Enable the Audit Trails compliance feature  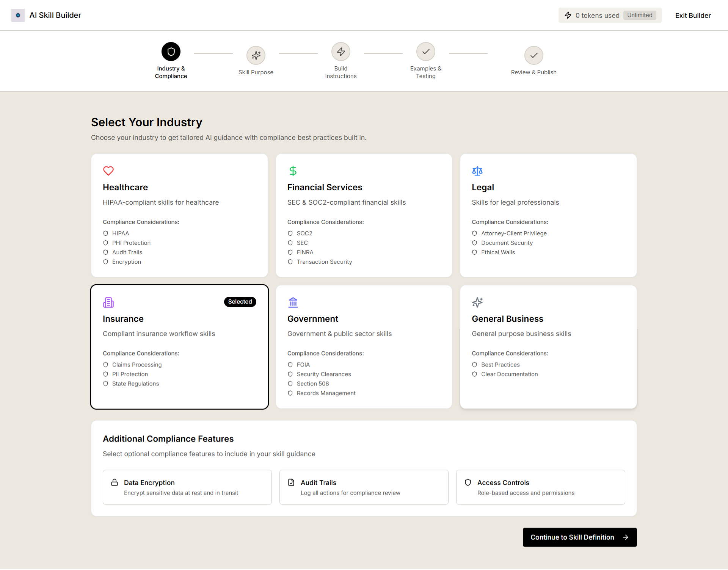[364, 487]
